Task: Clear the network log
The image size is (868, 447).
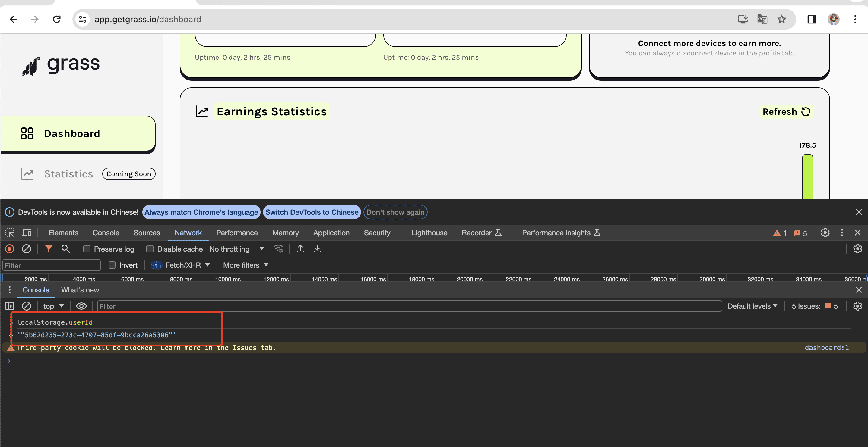Action: click(x=26, y=249)
